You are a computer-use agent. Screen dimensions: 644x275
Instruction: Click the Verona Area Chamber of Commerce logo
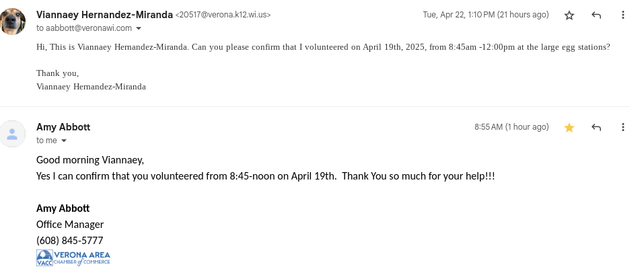[x=73, y=258]
